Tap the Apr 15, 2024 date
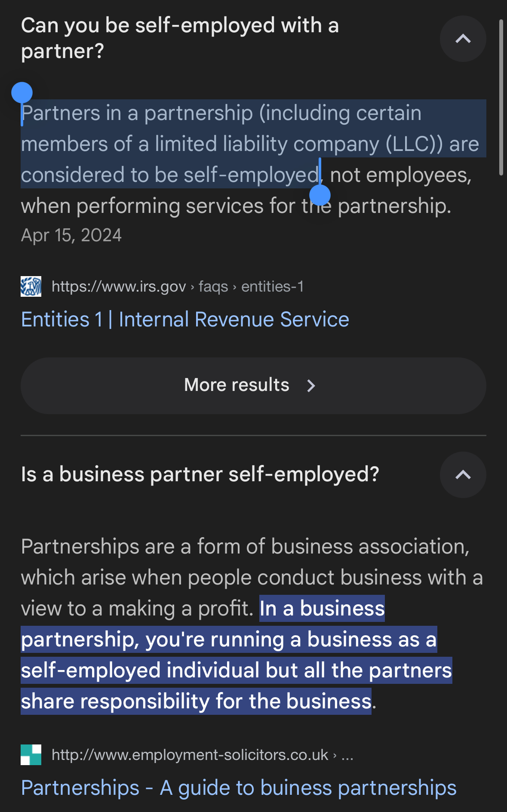507x812 pixels. (71, 235)
